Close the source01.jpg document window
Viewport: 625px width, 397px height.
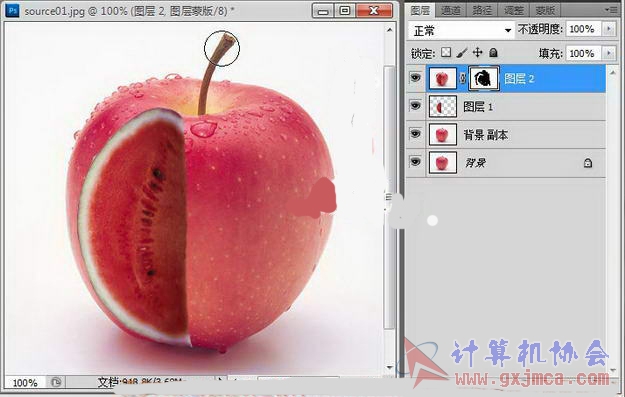(374, 11)
